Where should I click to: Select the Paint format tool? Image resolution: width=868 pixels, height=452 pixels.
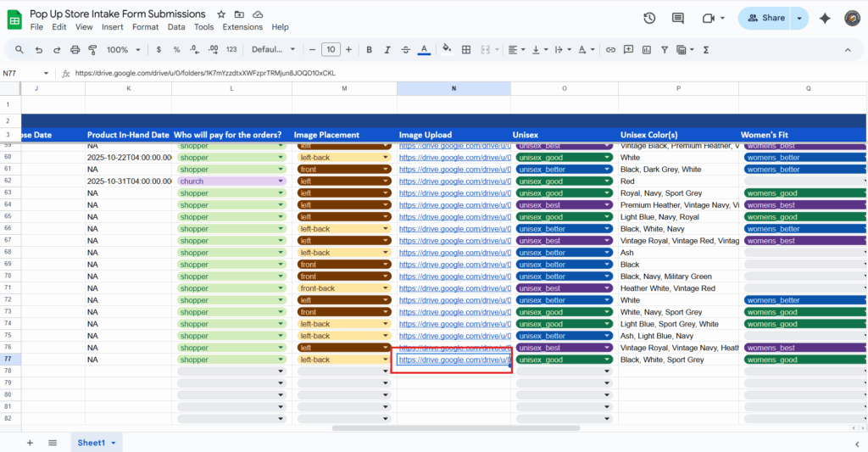coord(93,50)
